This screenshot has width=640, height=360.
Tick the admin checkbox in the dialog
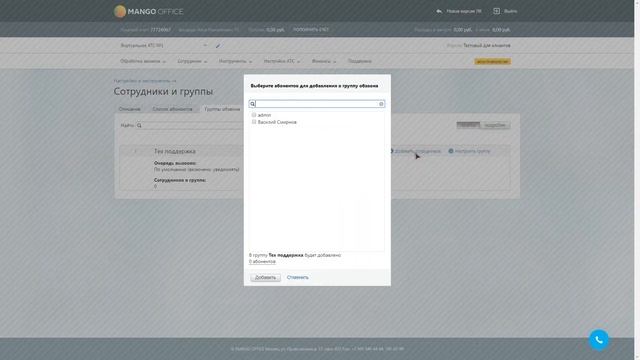click(x=254, y=115)
